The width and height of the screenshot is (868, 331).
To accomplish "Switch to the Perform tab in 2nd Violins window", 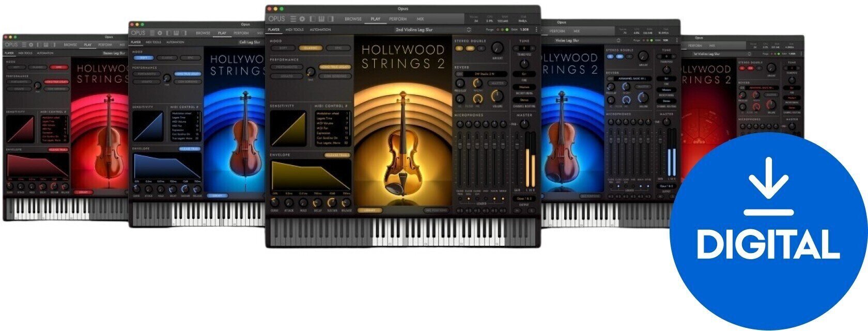I will pos(398,19).
